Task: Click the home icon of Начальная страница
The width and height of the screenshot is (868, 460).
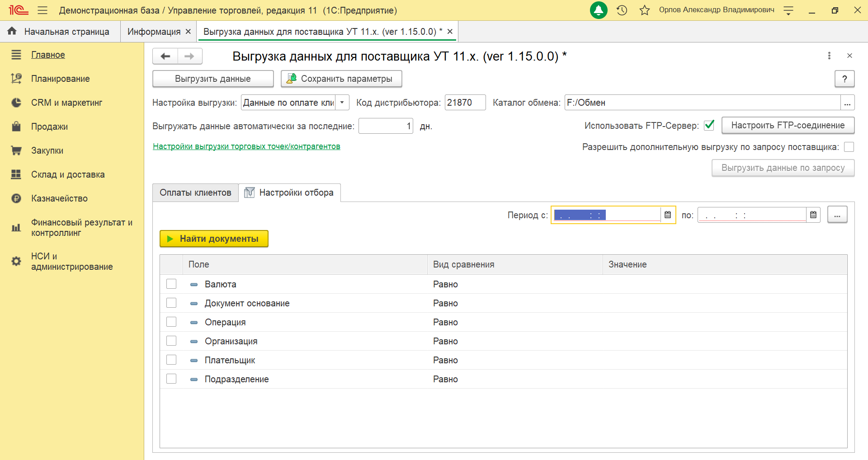Action: pyautogui.click(x=12, y=31)
